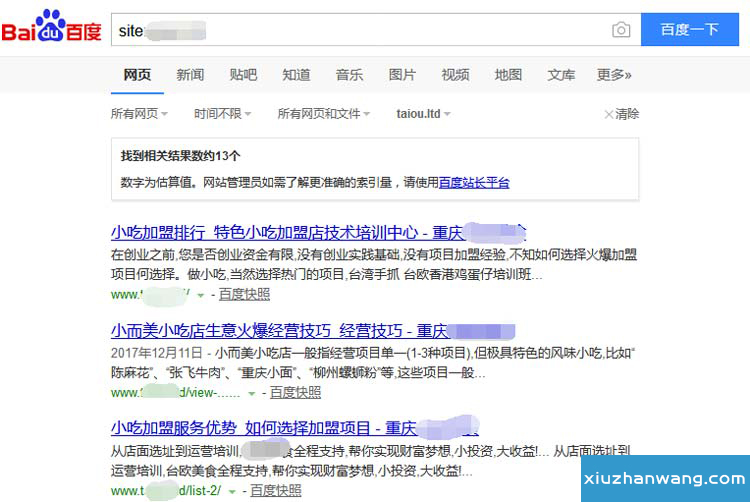Open the 时间不限 time filter dropdown
The width and height of the screenshot is (750, 502).
coord(222,114)
